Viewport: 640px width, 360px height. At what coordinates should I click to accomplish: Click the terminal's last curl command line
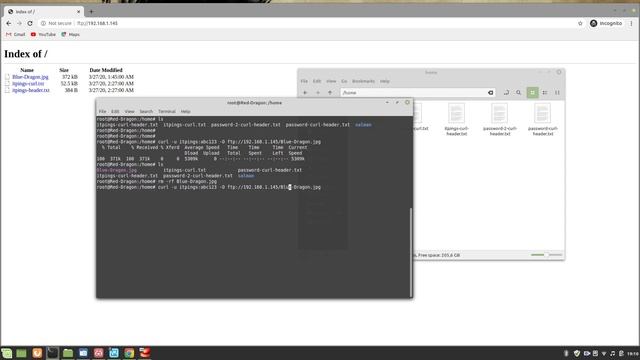pos(209,187)
